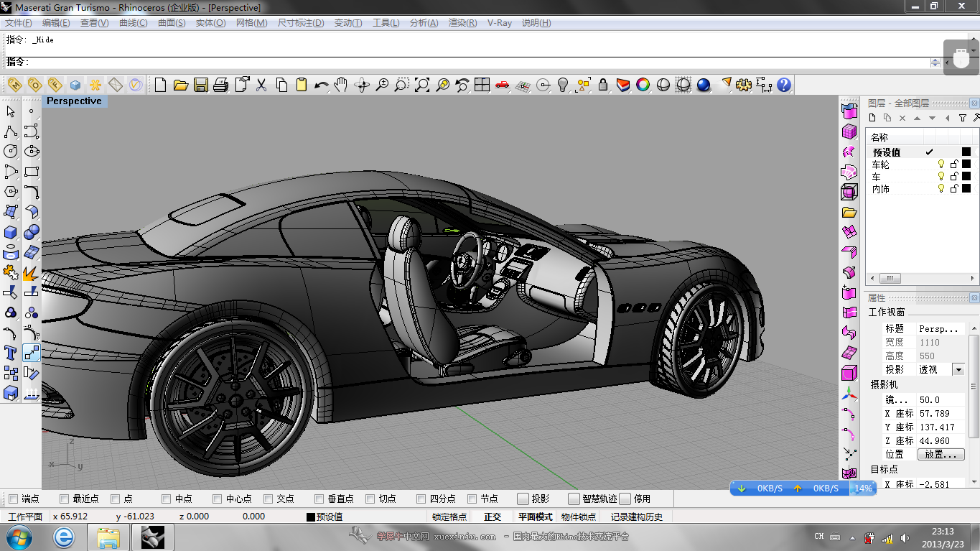Click the 放置... button
Screen dimensions: 980x551
(x=941, y=455)
